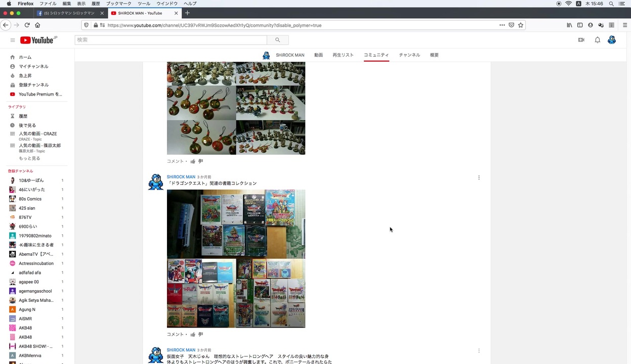
Task: Open the Dragon Quest books collage image
Action: [236, 258]
